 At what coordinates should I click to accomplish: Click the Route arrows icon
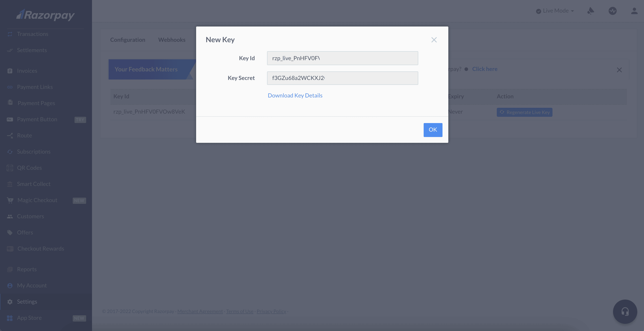point(10,136)
